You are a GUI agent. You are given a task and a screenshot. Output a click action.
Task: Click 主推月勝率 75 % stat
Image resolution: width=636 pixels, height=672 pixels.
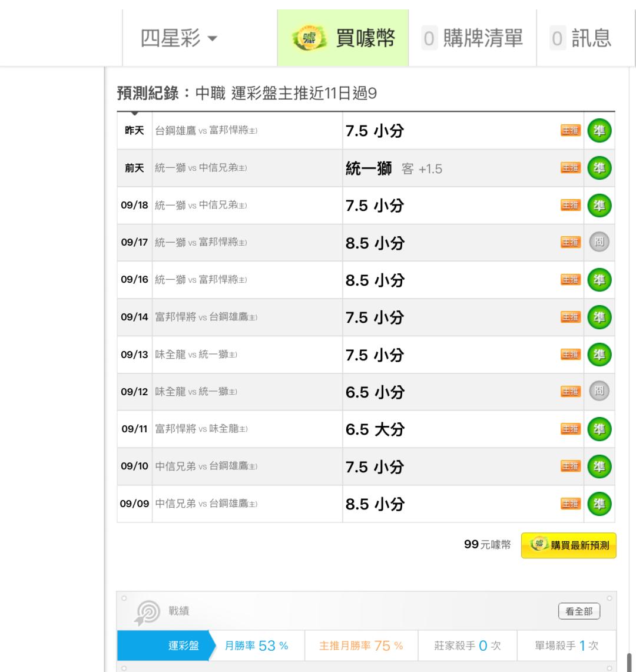[361, 645]
